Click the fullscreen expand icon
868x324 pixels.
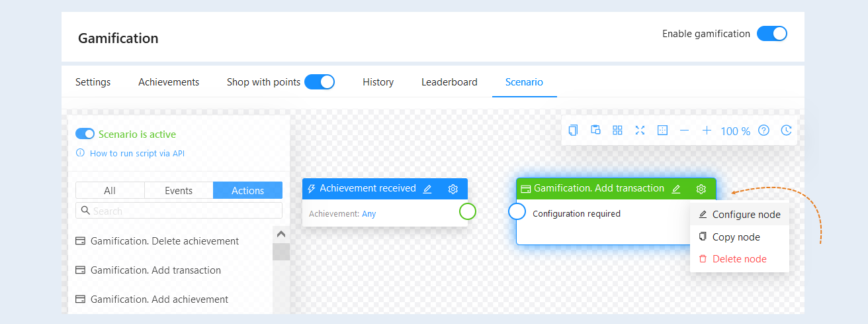(640, 130)
